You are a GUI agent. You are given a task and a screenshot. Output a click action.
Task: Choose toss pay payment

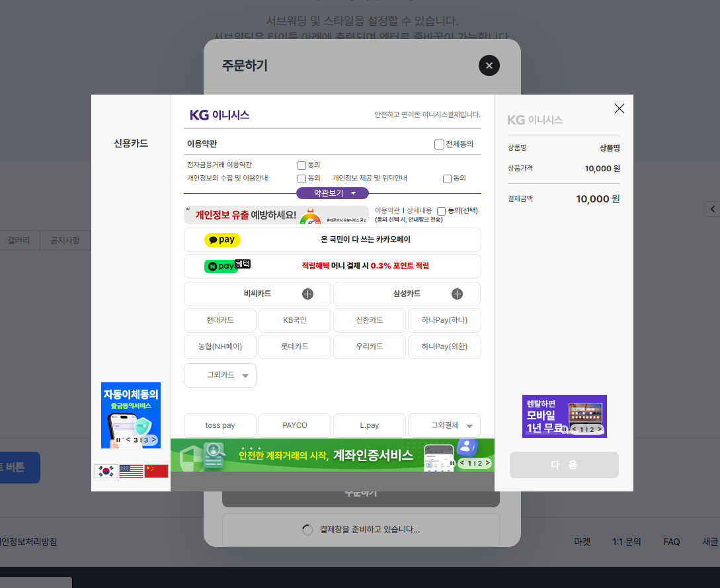coord(220,425)
